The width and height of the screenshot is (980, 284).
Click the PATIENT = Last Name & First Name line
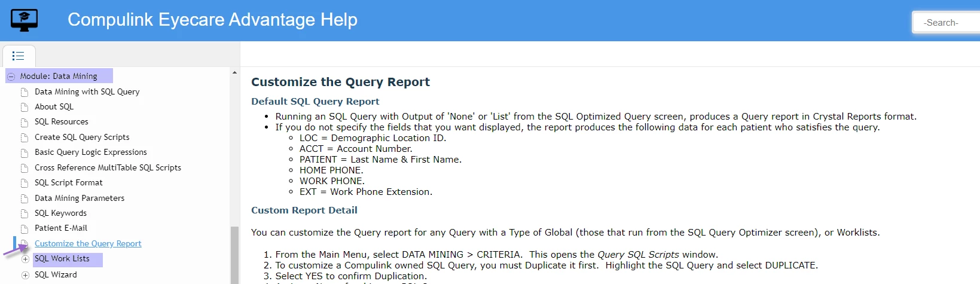(380, 160)
